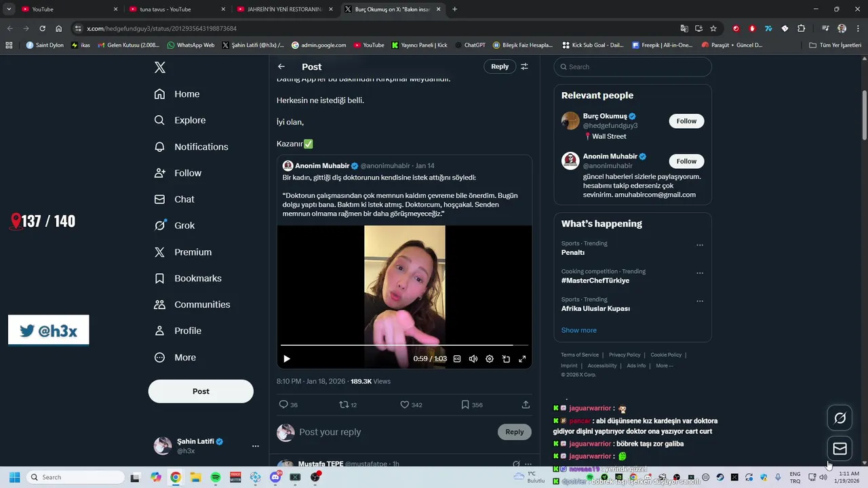Click the X Search box
Viewport: 868px width, 488px height.
pyautogui.click(x=633, y=66)
